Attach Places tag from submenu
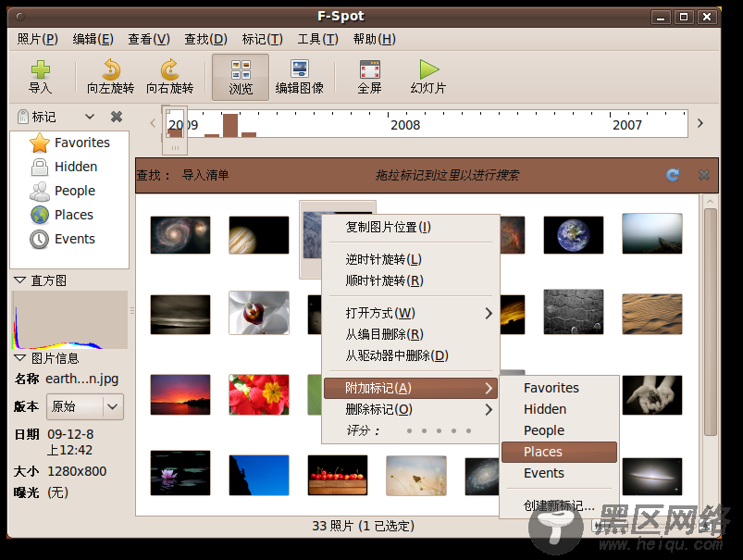Viewport: 743px width, 560px height. [559, 452]
